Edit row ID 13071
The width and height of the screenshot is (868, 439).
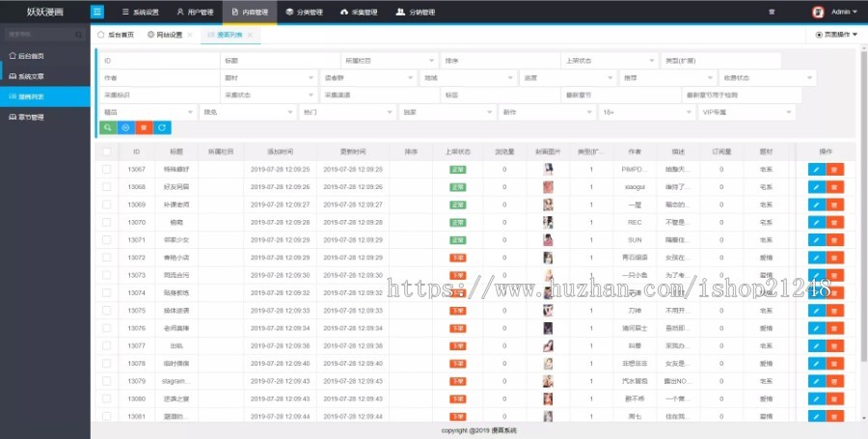(x=817, y=239)
